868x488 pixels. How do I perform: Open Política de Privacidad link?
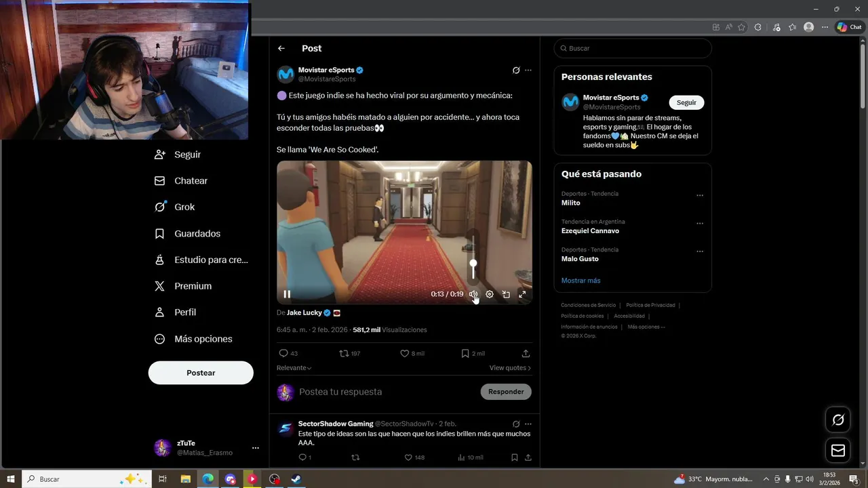click(650, 305)
